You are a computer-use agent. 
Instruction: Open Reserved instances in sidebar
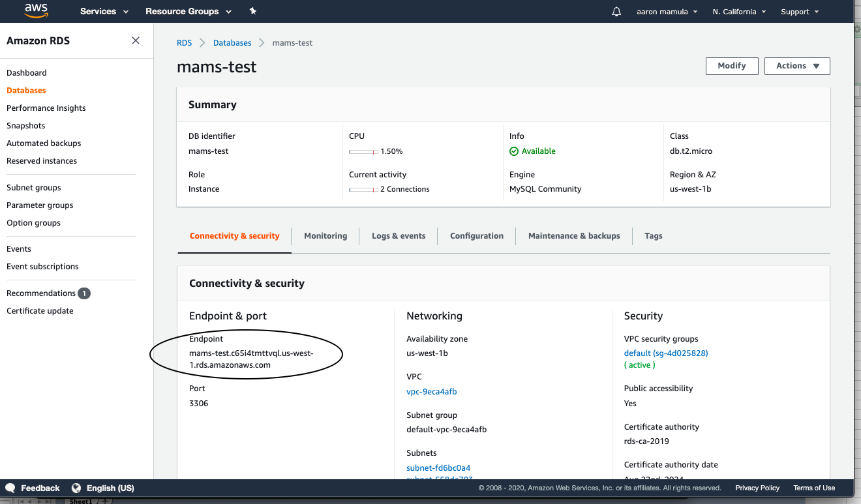(x=42, y=161)
